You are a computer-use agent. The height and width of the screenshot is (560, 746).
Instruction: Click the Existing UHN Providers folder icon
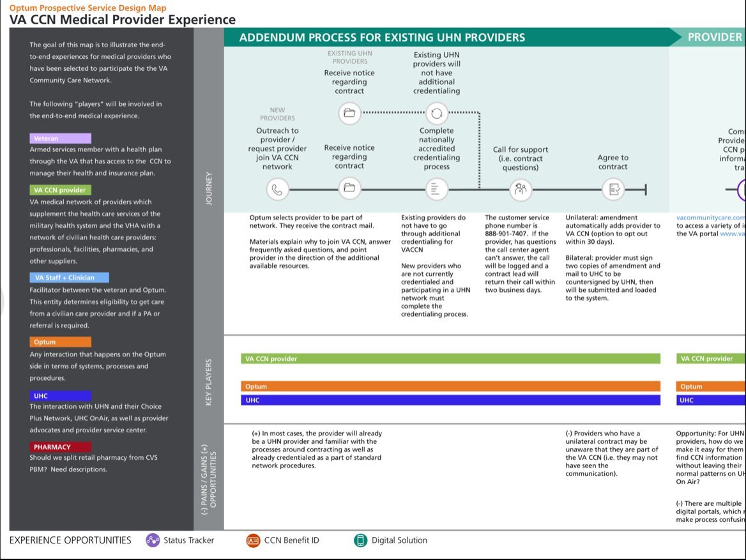coord(349,114)
